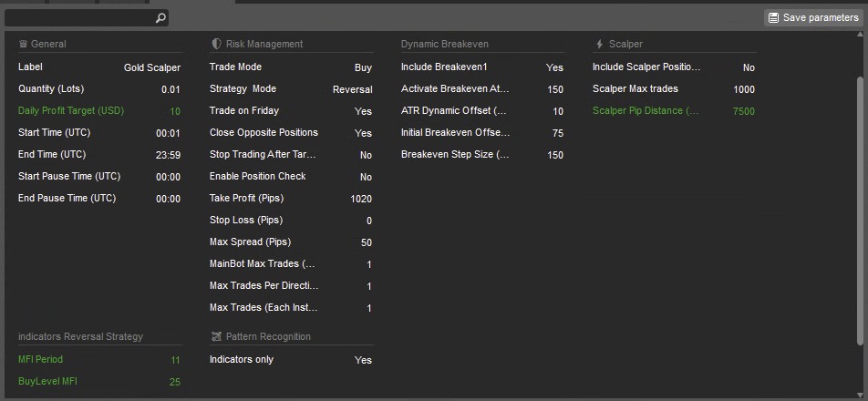Image resolution: width=868 pixels, height=401 pixels.
Task: Click the Daily Profit Target (USD) label
Action: pos(71,110)
